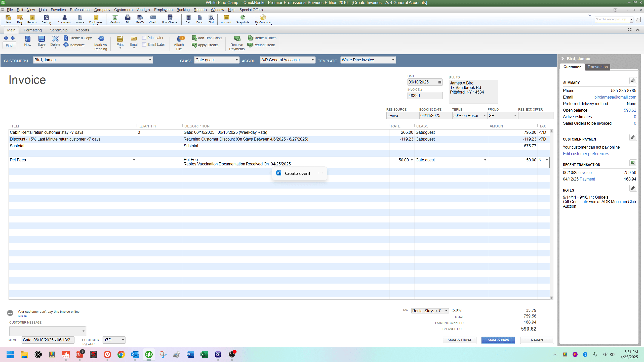Switch to the Send/Ship tab
The width and height of the screenshot is (644, 362).
tap(59, 30)
